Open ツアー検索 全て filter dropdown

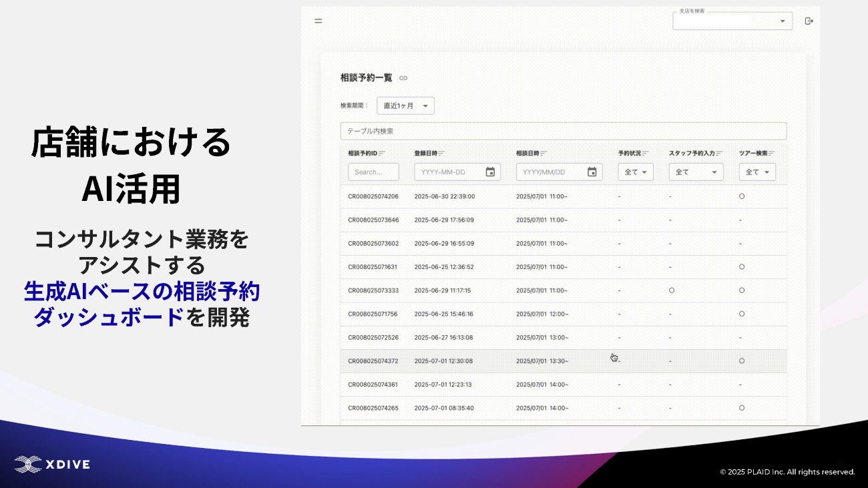757,172
